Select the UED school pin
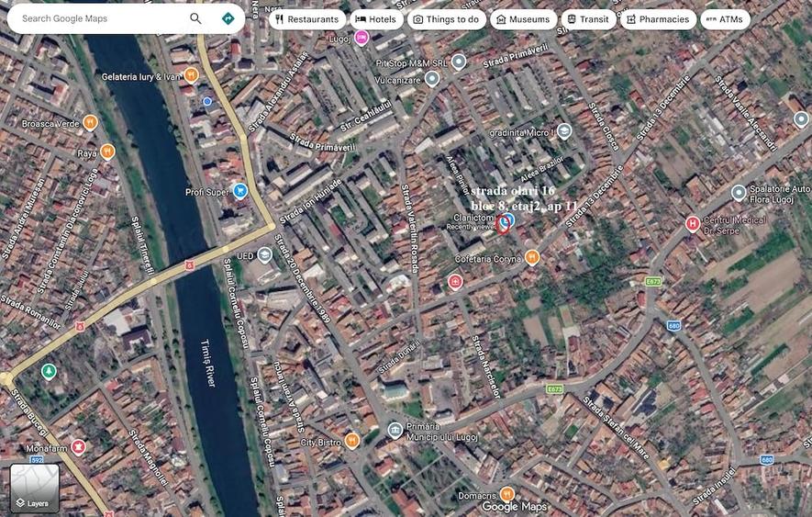 point(265,255)
